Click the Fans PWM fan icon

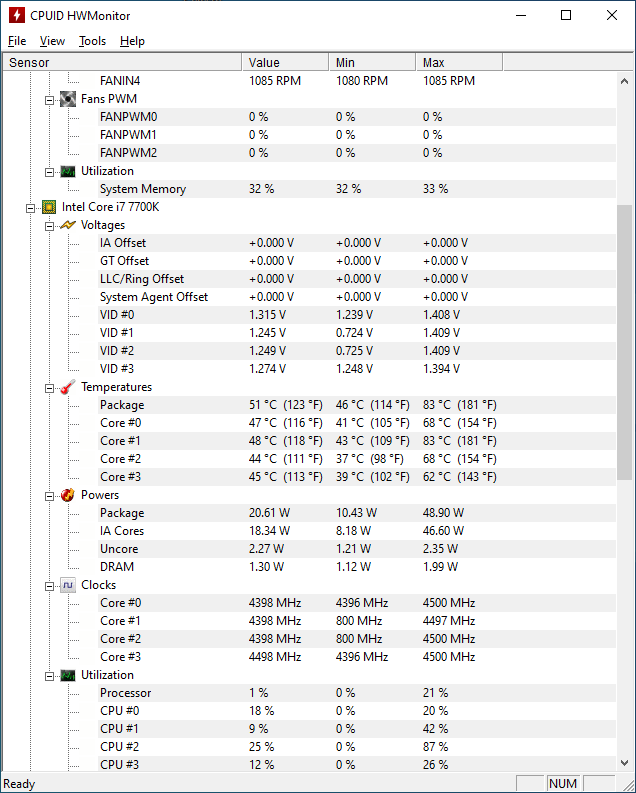click(x=68, y=99)
